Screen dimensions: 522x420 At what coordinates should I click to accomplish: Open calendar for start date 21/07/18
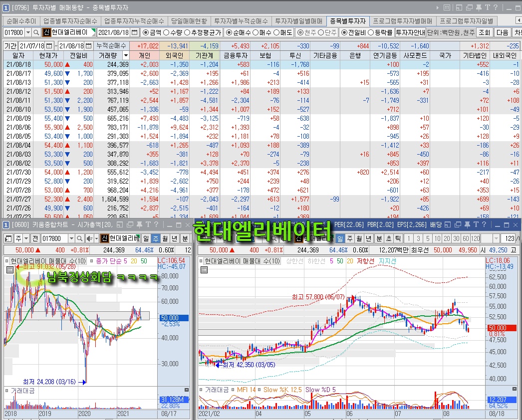tap(49, 46)
